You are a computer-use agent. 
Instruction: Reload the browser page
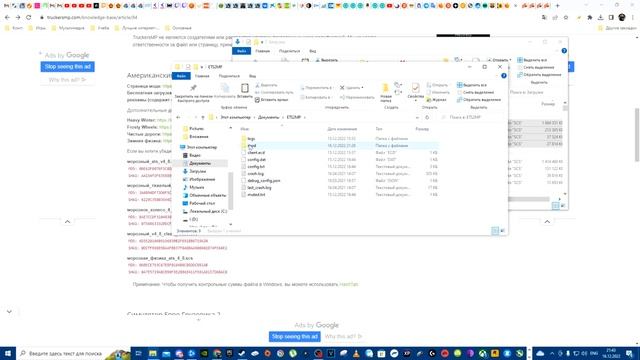click(29, 18)
